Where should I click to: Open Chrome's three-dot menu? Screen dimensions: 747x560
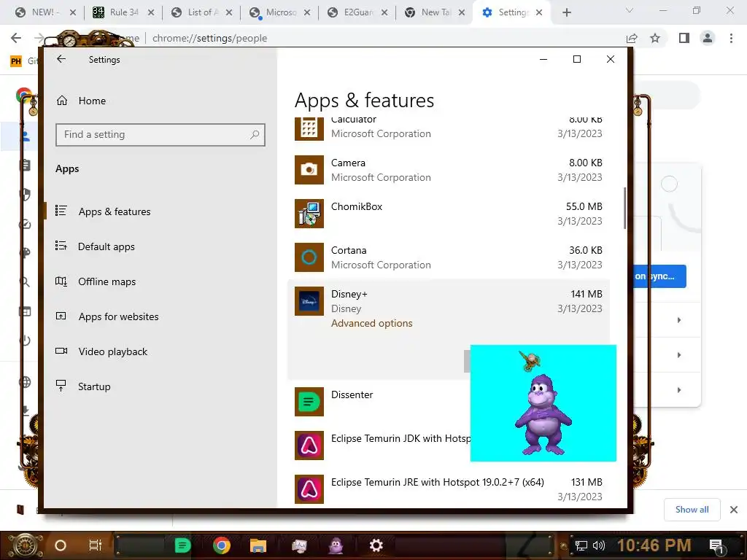coord(731,38)
